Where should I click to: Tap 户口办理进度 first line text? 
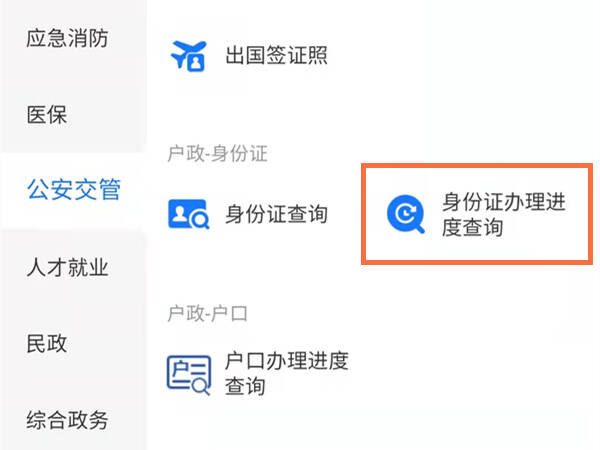click(287, 361)
